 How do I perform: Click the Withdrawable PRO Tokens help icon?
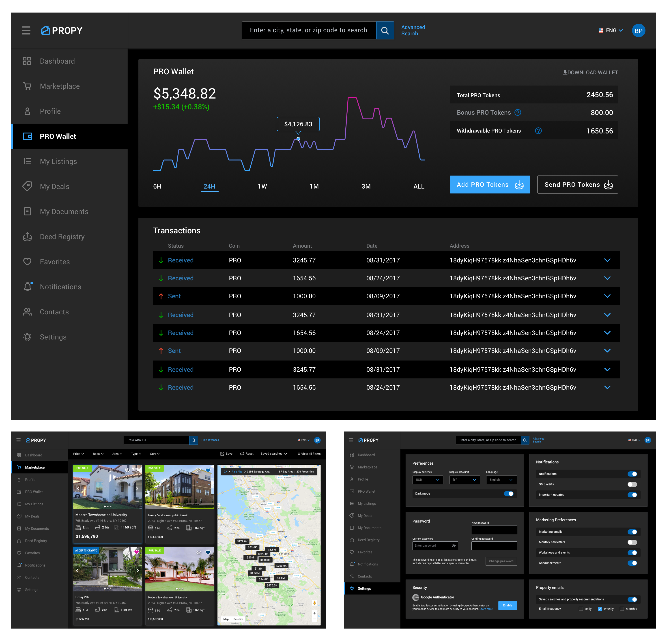(x=538, y=131)
